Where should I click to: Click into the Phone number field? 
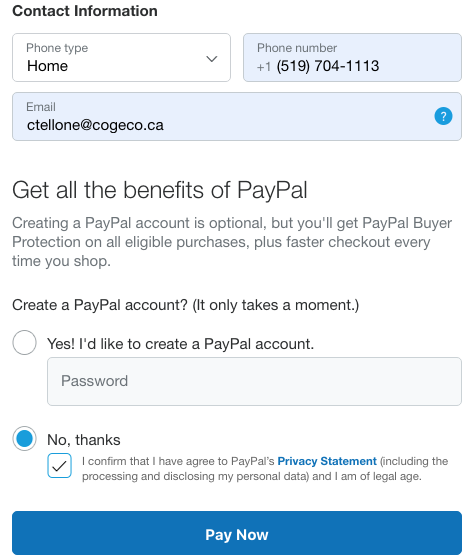tap(352, 58)
